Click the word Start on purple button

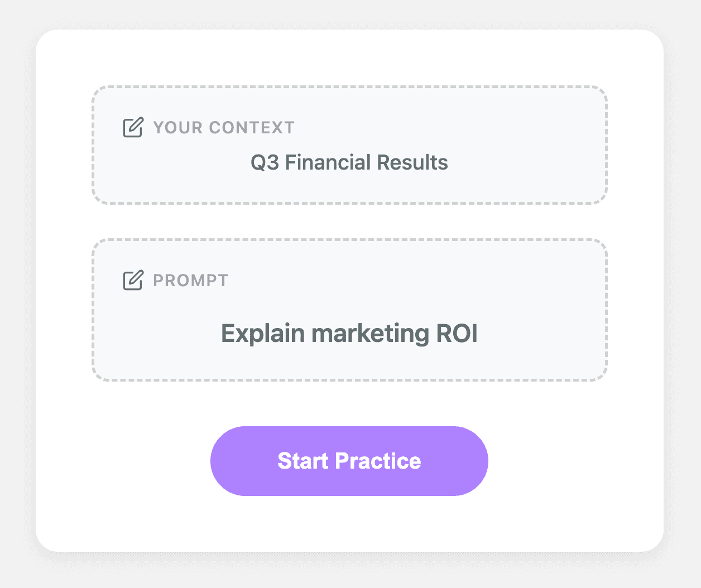tap(303, 461)
